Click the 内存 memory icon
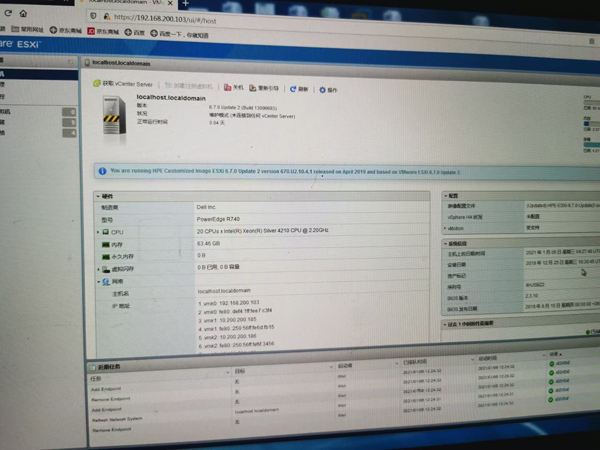The width and height of the screenshot is (600, 450). [x=104, y=243]
